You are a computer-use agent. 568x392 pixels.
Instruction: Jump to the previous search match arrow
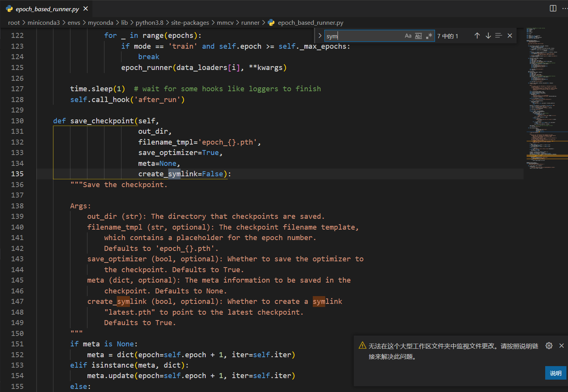pyautogui.click(x=477, y=36)
